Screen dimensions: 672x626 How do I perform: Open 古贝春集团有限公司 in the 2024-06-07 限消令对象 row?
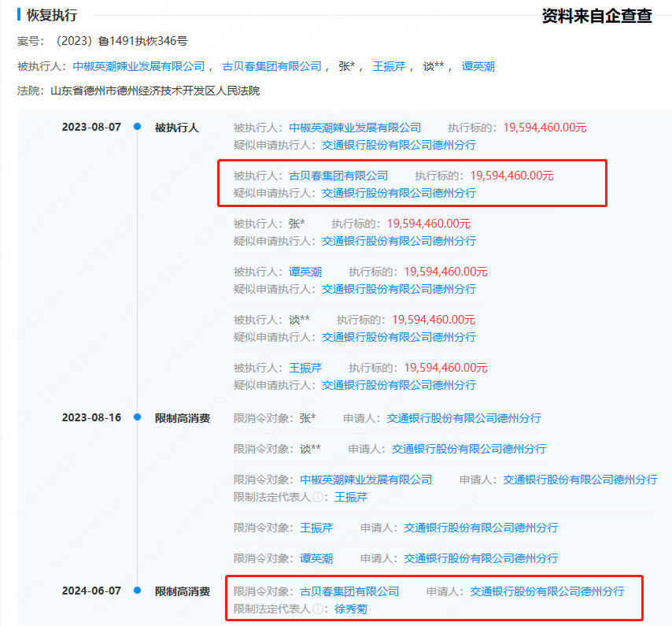[x=349, y=591]
